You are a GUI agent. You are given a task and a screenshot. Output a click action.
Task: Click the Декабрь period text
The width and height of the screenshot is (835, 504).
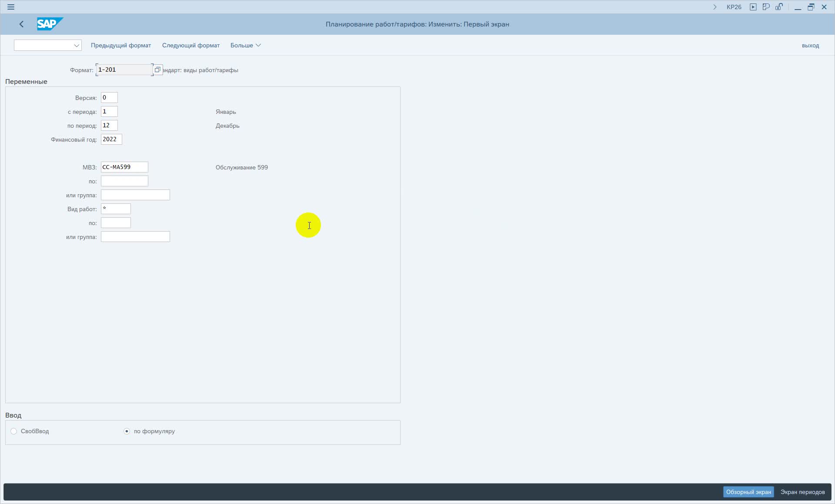(x=227, y=126)
